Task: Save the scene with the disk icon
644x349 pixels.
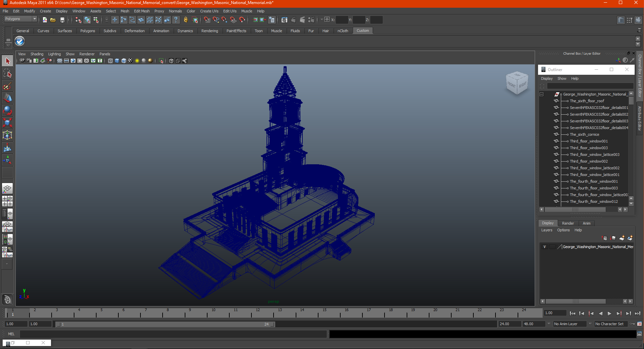Action: coord(62,20)
